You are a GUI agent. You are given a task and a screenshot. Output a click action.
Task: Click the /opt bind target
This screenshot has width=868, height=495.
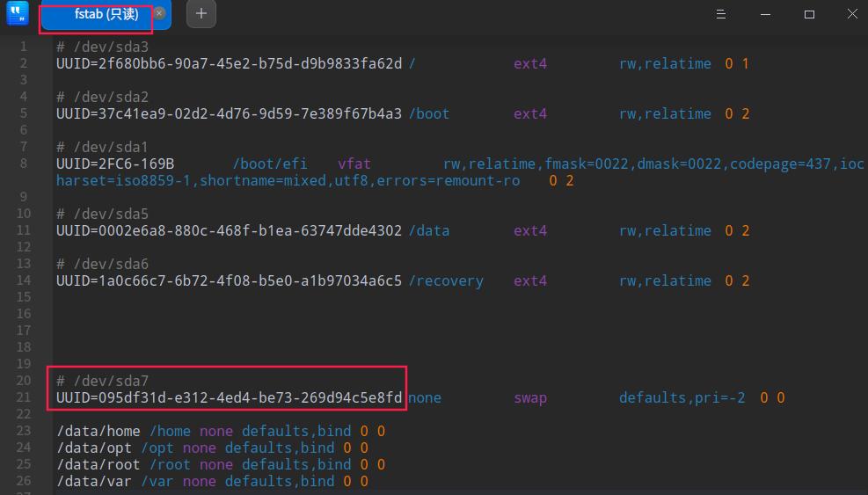[157, 448]
